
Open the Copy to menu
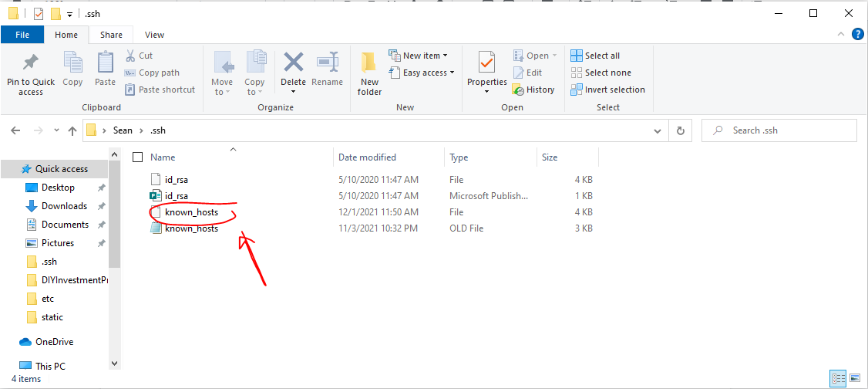(x=254, y=74)
